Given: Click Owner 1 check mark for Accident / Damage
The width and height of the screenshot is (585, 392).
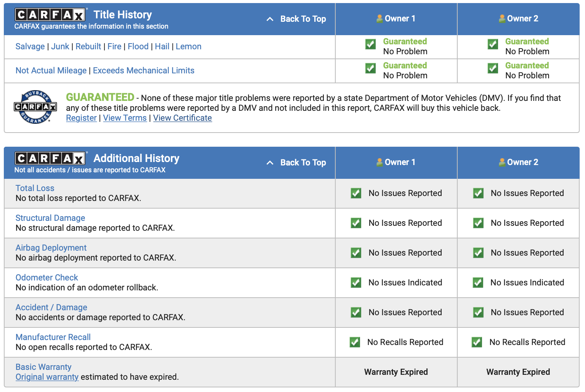Looking at the screenshot, I should tap(356, 312).
